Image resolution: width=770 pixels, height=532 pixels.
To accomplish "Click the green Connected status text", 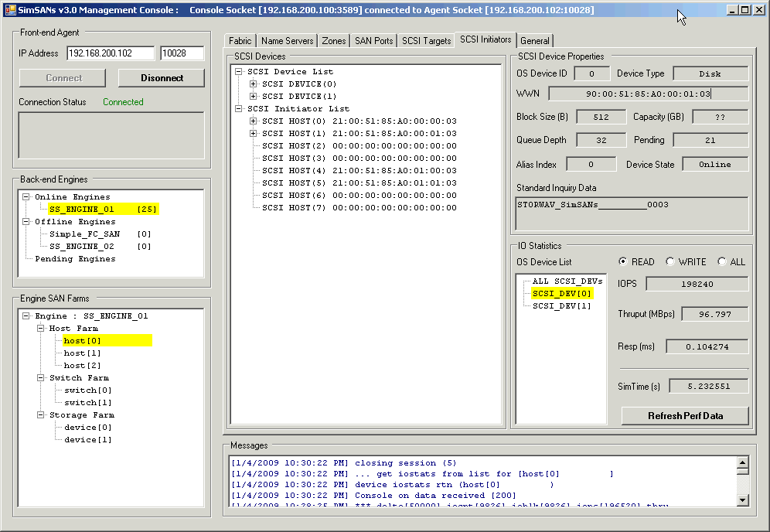I will coord(123,102).
